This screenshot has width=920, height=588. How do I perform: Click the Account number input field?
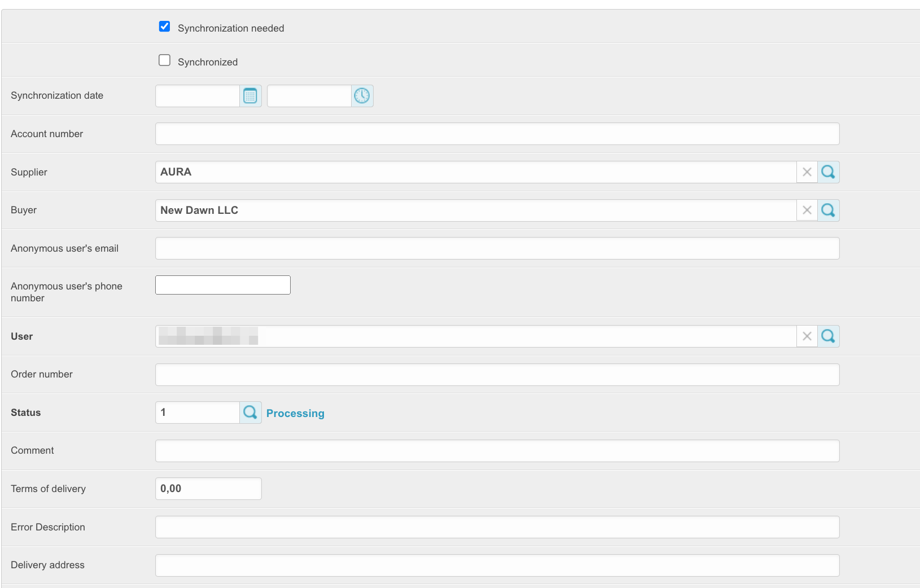click(x=497, y=134)
